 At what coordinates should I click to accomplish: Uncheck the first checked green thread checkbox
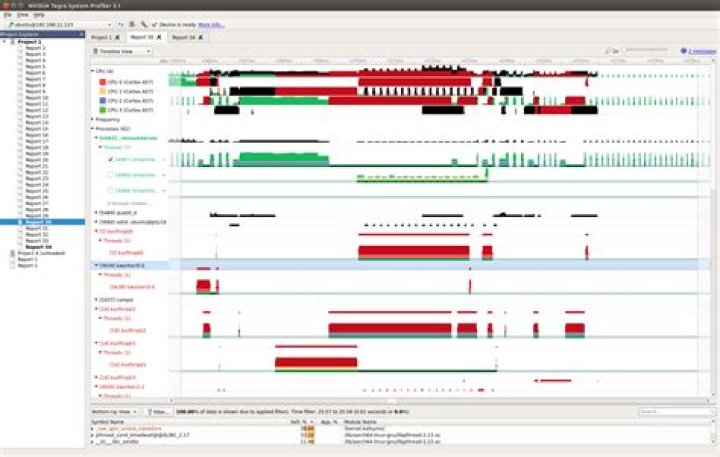click(110, 159)
